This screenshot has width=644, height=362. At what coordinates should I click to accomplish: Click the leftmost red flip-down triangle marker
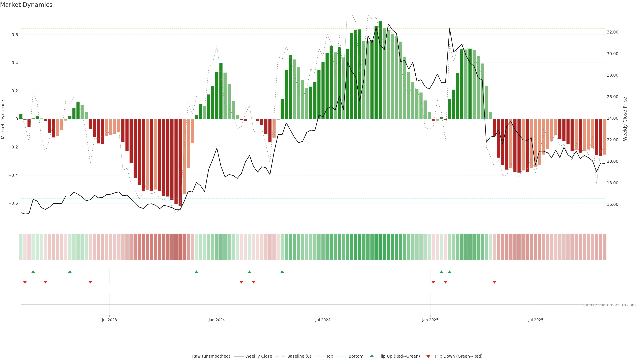coord(25,282)
